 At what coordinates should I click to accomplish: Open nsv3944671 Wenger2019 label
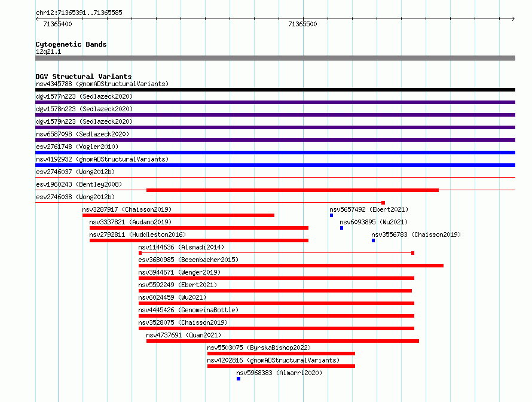click(179, 272)
